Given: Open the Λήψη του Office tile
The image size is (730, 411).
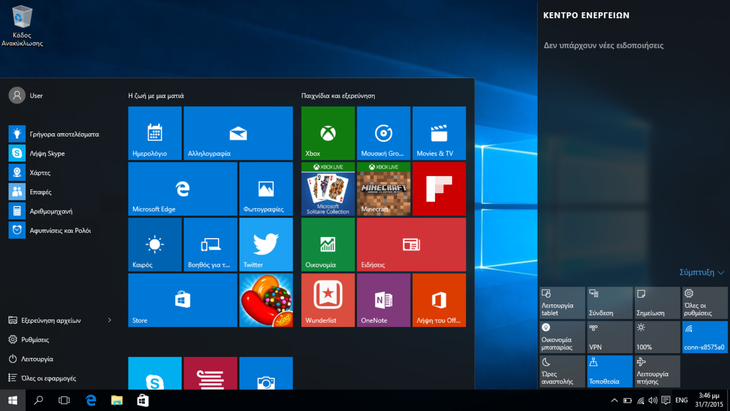Looking at the screenshot, I should click(439, 300).
